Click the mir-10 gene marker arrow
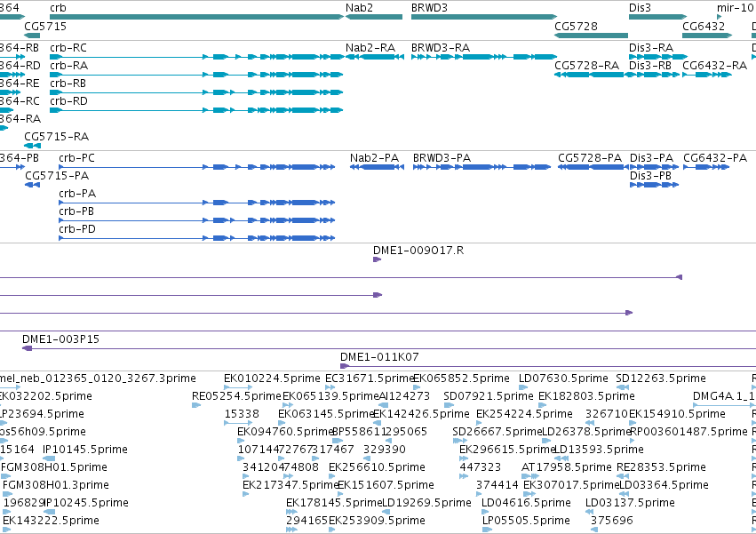The width and height of the screenshot is (756, 534). (720, 17)
